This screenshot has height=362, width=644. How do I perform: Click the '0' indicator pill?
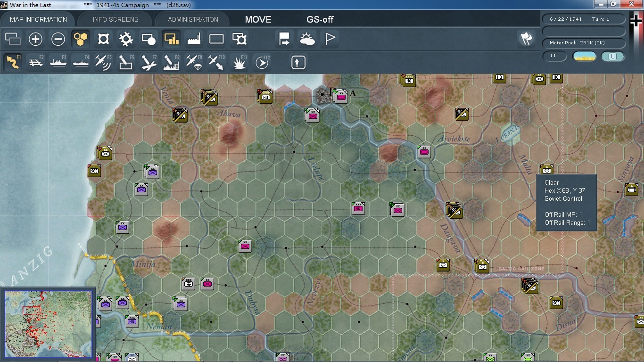click(x=613, y=57)
